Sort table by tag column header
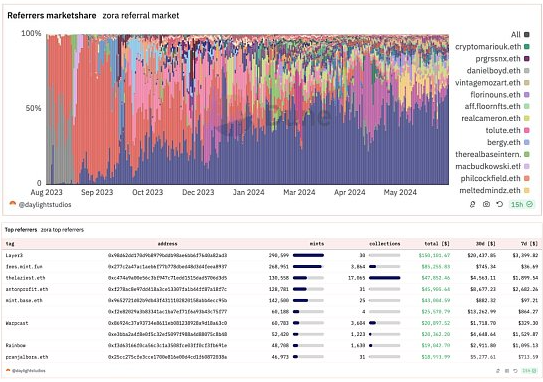The width and height of the screenshot is (543, 382). coord(10,244)
